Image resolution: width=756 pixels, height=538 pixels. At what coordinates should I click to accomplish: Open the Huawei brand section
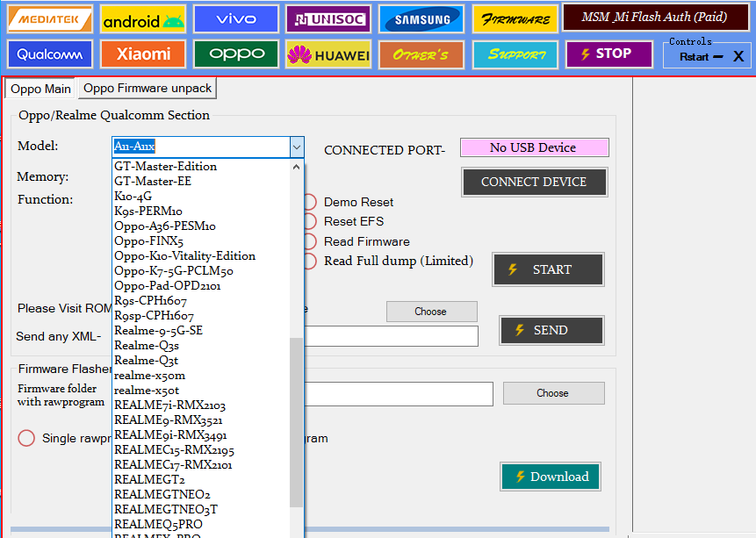click(328, 55)
